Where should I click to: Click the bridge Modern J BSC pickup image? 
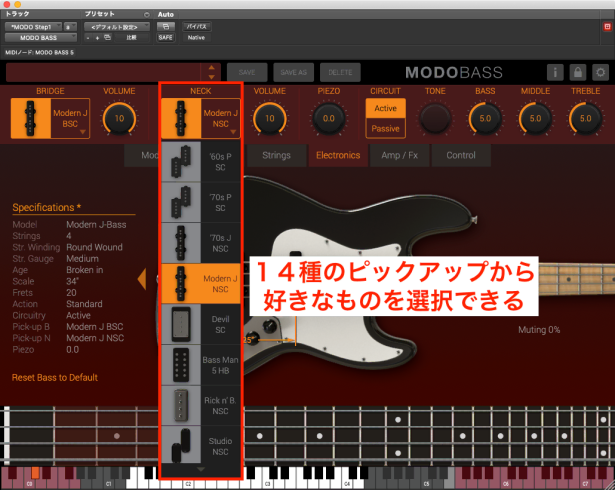tap(31, 118)
